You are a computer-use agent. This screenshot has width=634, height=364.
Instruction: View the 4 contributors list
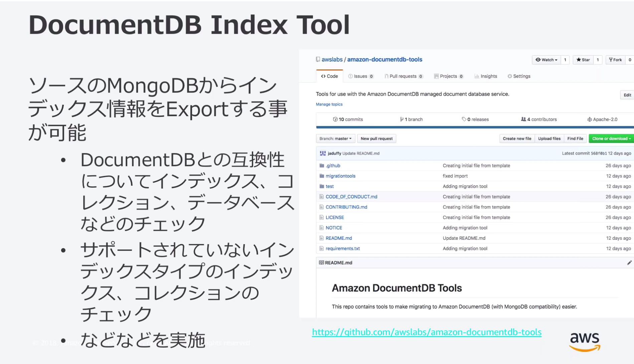[x=539, y=119]
